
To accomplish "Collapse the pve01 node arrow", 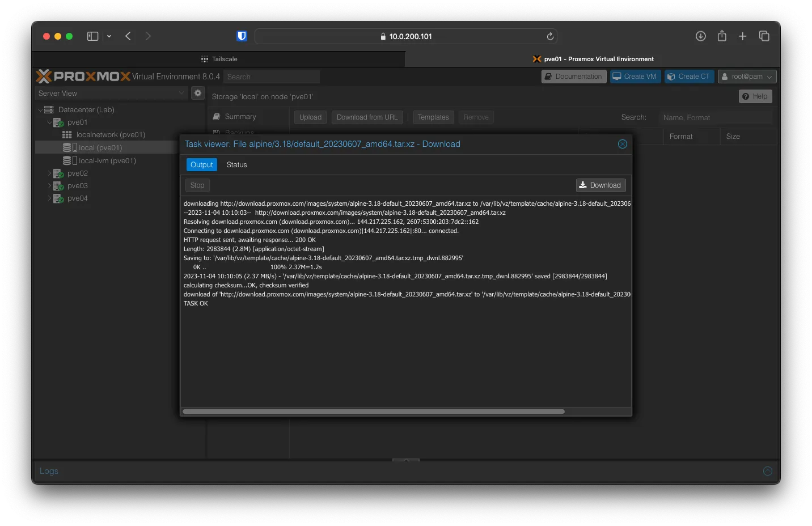I will click(49, 122).
